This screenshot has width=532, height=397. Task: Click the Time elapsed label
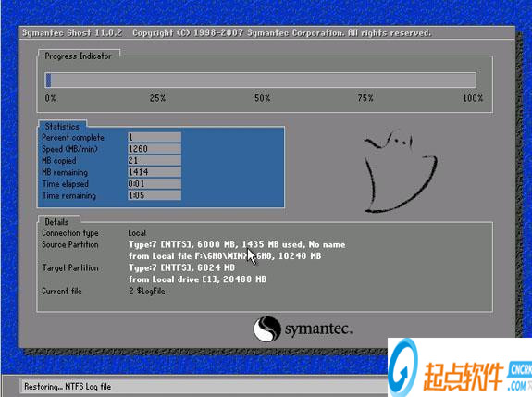[65, 184]
